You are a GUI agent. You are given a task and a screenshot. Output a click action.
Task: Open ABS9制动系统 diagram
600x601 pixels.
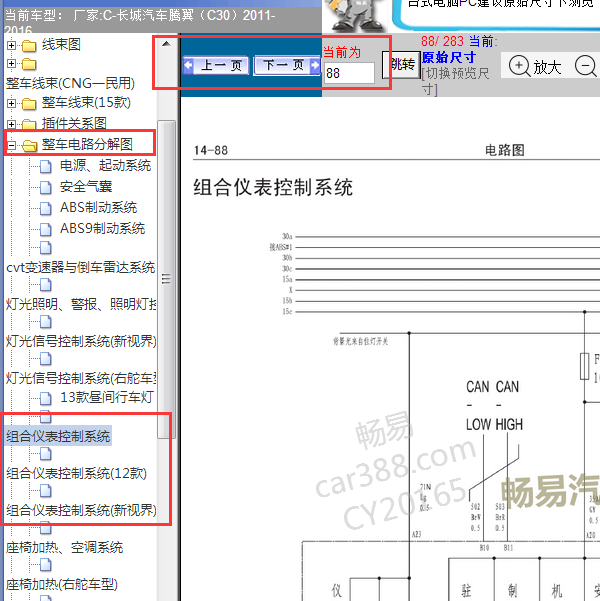(102, 228)
